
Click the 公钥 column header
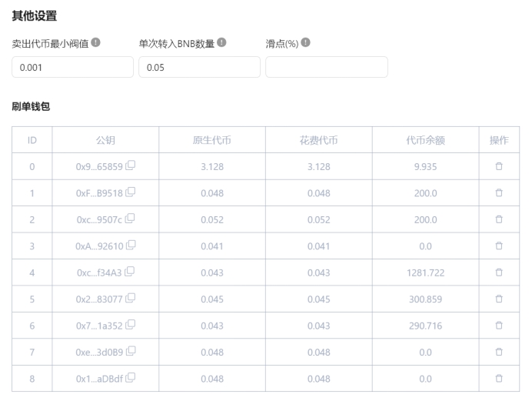[105, 140]
